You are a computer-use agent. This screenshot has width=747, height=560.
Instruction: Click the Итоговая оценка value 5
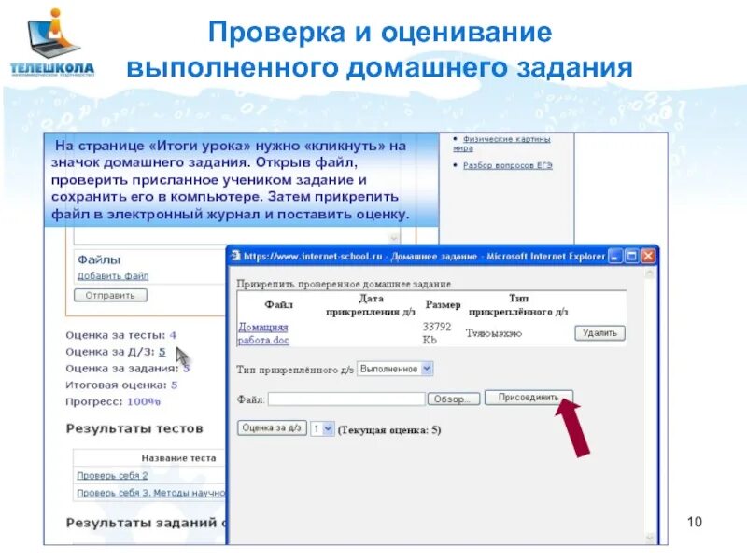pyautogui.click(x=174, y=385)
